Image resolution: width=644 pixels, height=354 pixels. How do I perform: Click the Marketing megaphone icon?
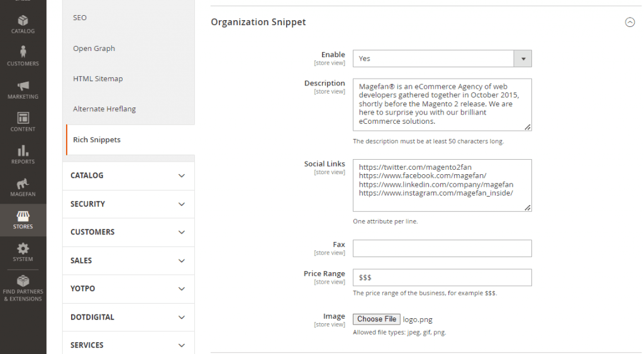coord(23,86)
